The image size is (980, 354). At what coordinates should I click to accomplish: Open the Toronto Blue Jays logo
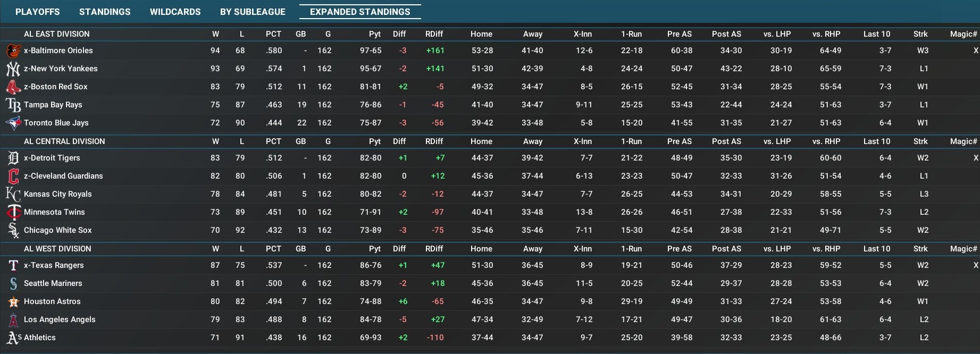pyautogui.click(x=13, y=123)
